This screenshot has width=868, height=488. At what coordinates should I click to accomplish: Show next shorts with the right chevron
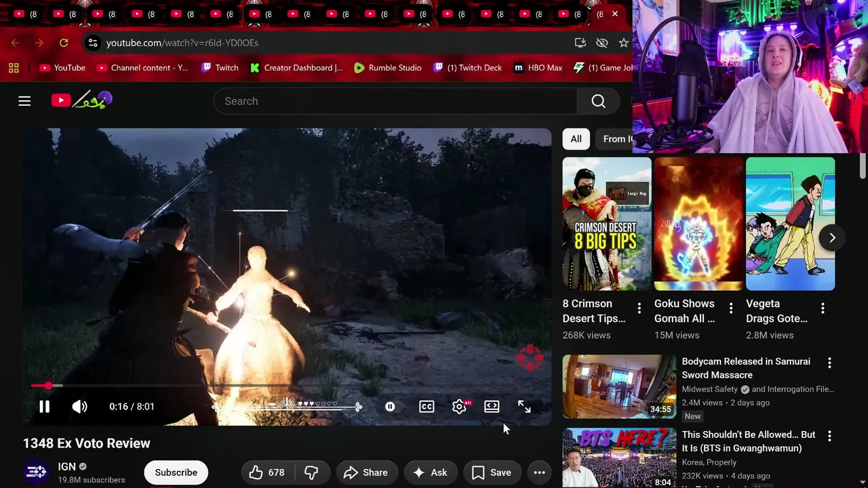click(x=831, y=238)
